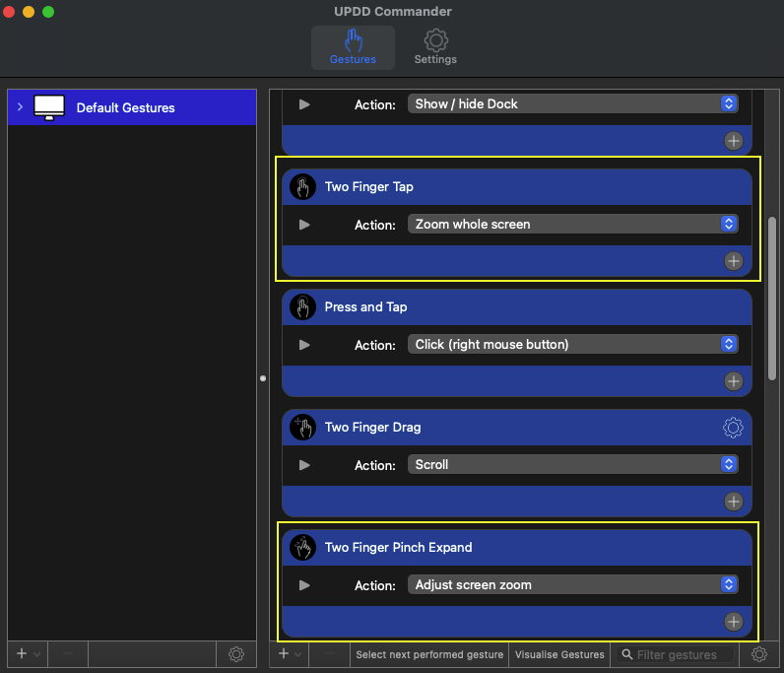784x673 pixels.
Task: Click the Visualise Gestures button
Action: 560,654
